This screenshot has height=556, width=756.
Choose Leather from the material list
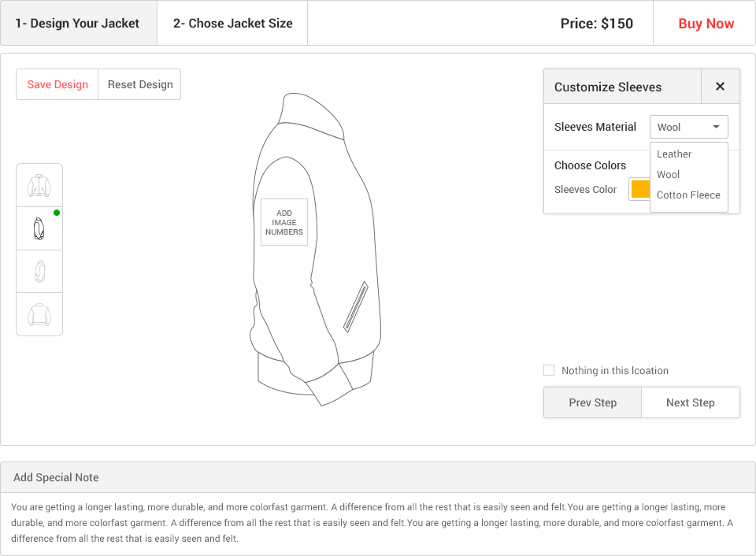tap(674, 154)
